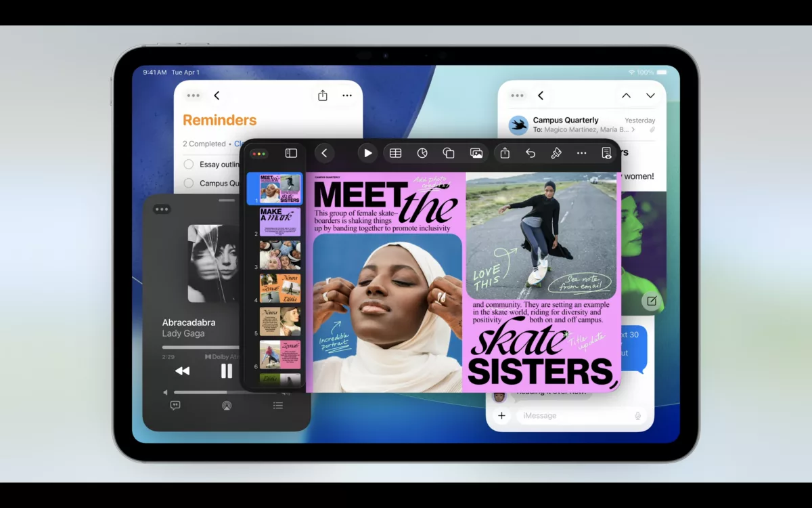Click the battery indicator in status bar

663,72
